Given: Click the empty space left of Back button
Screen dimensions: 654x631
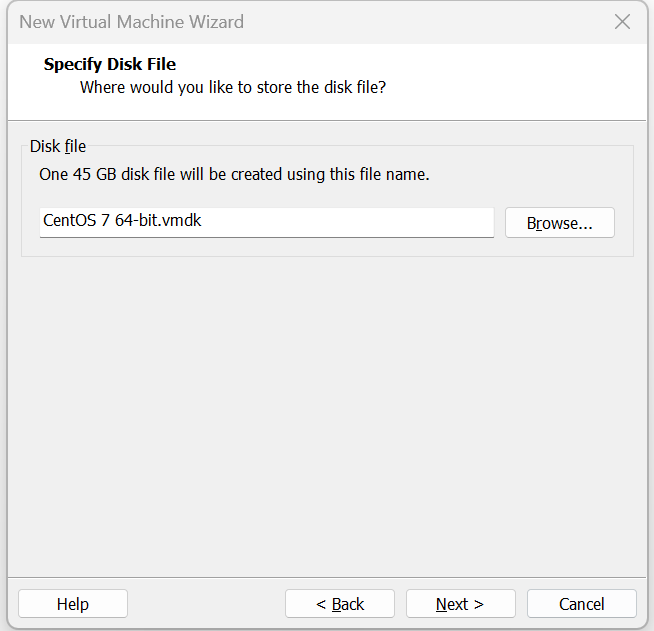Looking at the screenshot, I should pyautogui.click(x=205, y=604).
